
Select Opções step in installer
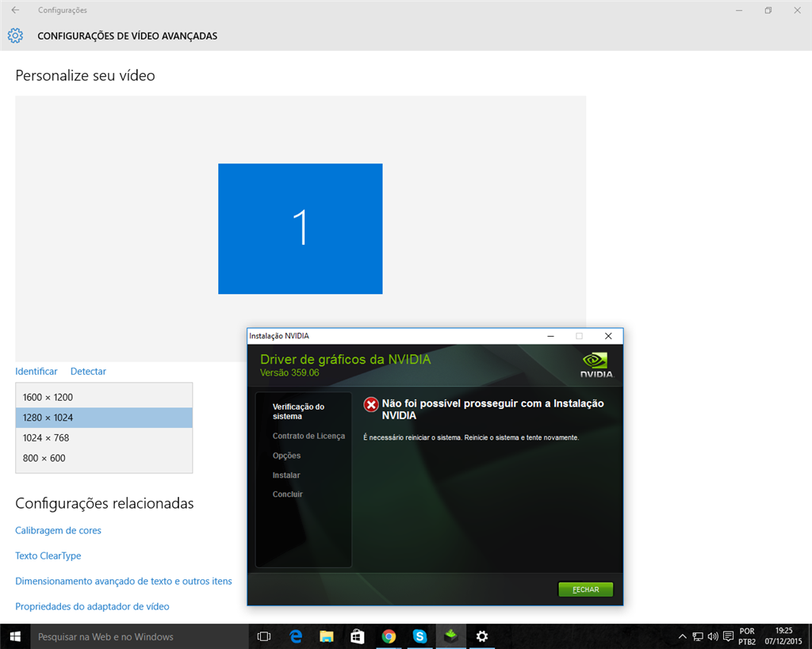click(286, 456)
